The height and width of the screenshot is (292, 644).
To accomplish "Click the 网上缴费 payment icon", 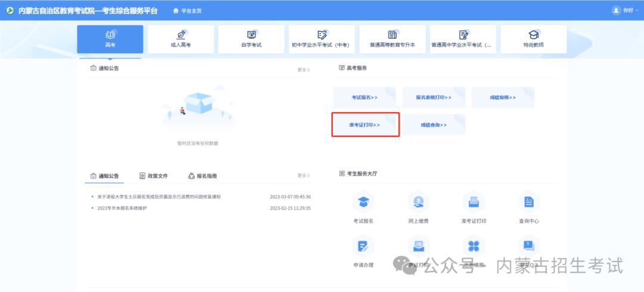I will click(419, 201).
